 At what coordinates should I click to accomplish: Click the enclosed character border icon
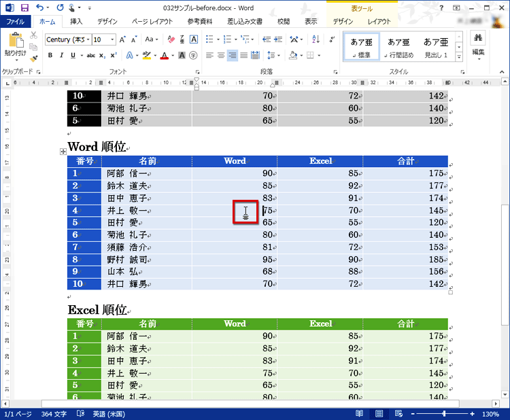(194, 39)
